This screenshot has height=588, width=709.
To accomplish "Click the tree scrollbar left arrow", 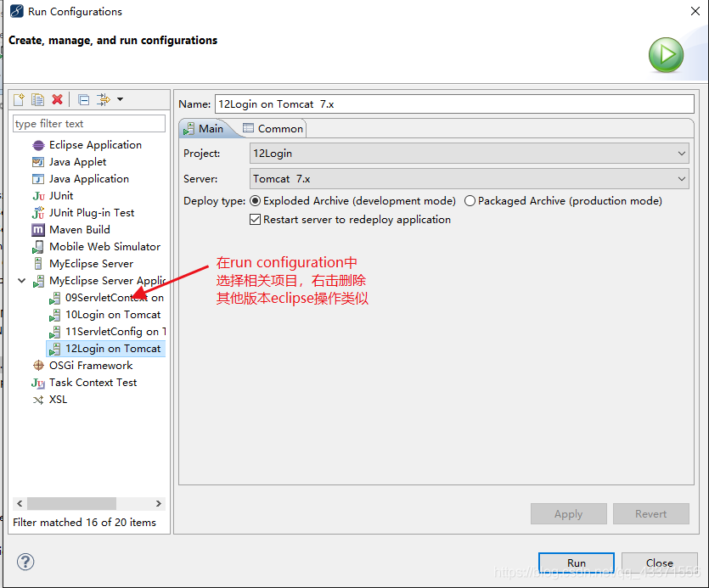I will click(20, 503).
